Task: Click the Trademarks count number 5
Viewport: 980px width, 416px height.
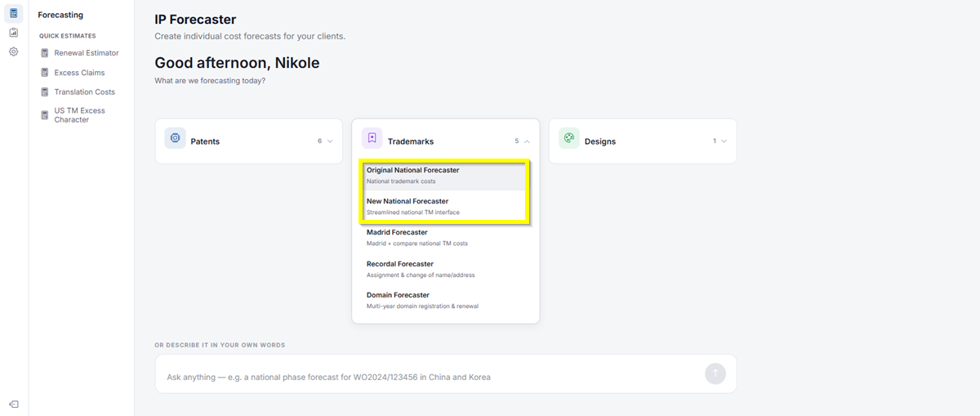Action: point(517,141)
